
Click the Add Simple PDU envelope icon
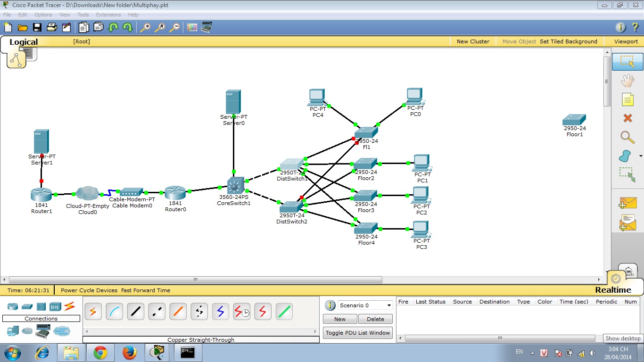point(627,203)
